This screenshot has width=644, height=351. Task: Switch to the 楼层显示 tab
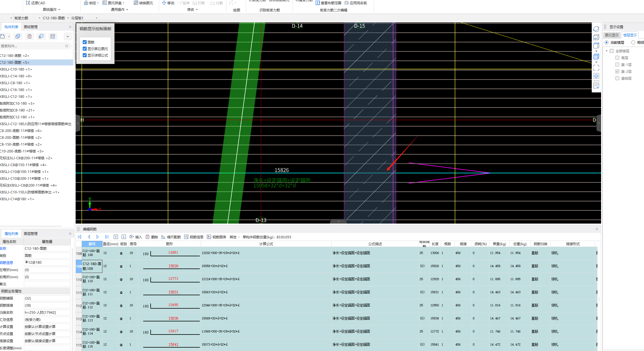(x=630, y=35)
